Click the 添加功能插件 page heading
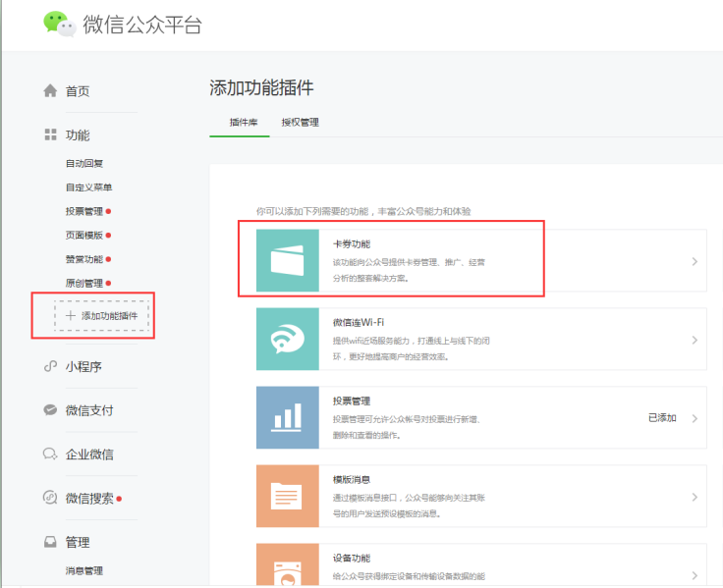The width and height of the screenshot is (723, 588). click(261, 87)
